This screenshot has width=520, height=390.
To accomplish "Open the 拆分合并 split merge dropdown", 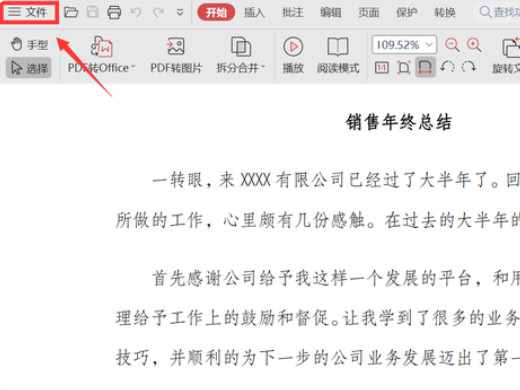I will coord(241,55).
